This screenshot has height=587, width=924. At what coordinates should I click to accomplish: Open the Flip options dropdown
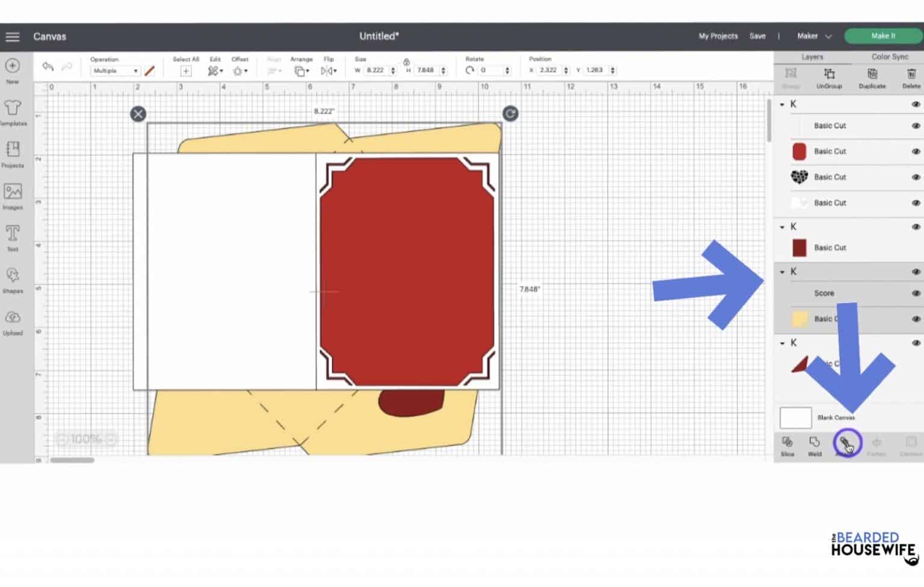(x=328, y=70)
